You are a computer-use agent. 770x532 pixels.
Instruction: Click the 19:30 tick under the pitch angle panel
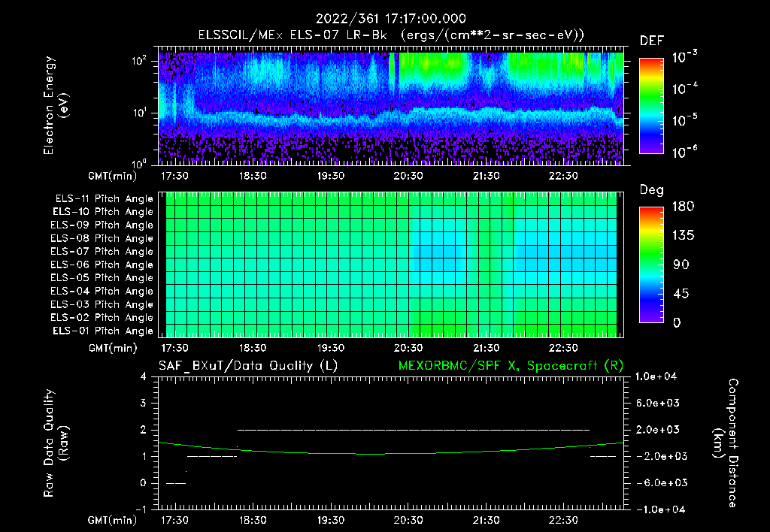click(x=331, y=348)
